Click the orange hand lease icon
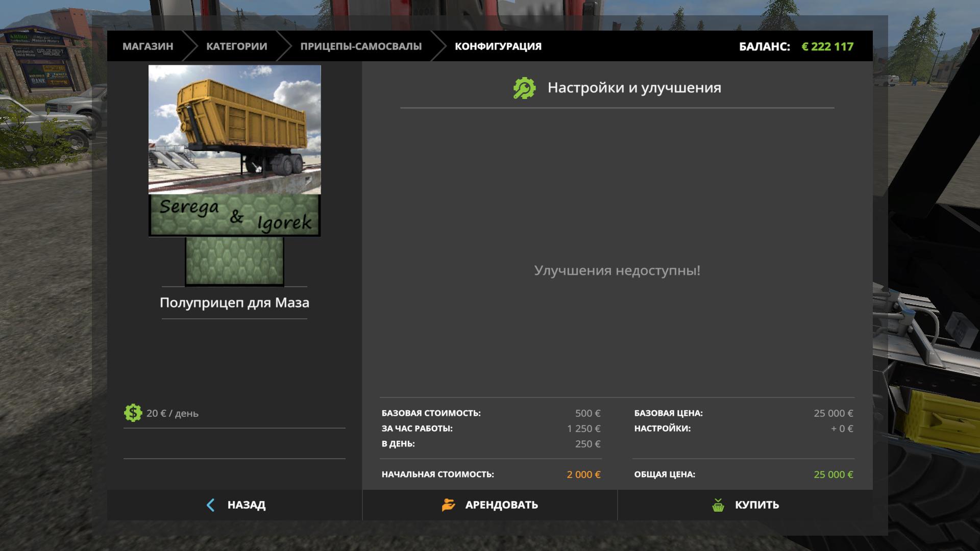This screenshot has width=980, height=551. (448, 505)
